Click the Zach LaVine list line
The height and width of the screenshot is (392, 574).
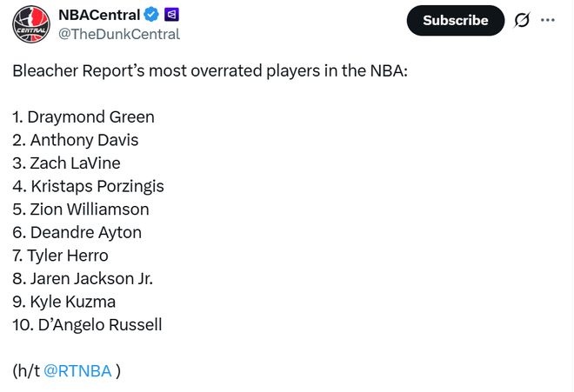[x=67, y=163]
